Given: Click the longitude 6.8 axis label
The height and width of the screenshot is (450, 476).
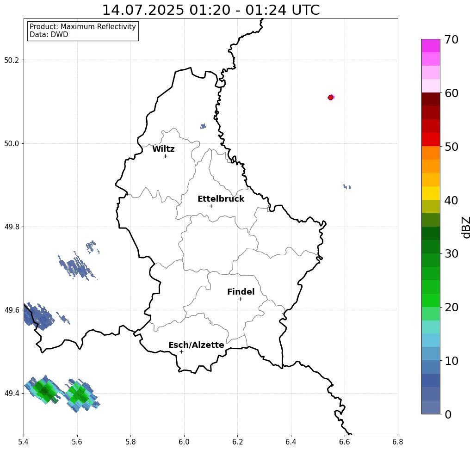Looking at the screenshot, I should [x=398, y=442].
